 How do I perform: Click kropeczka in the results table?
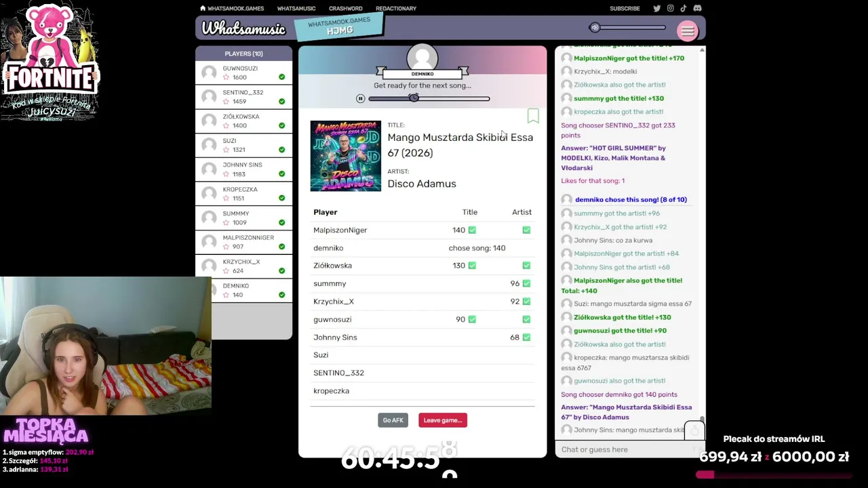pos(331,391)
